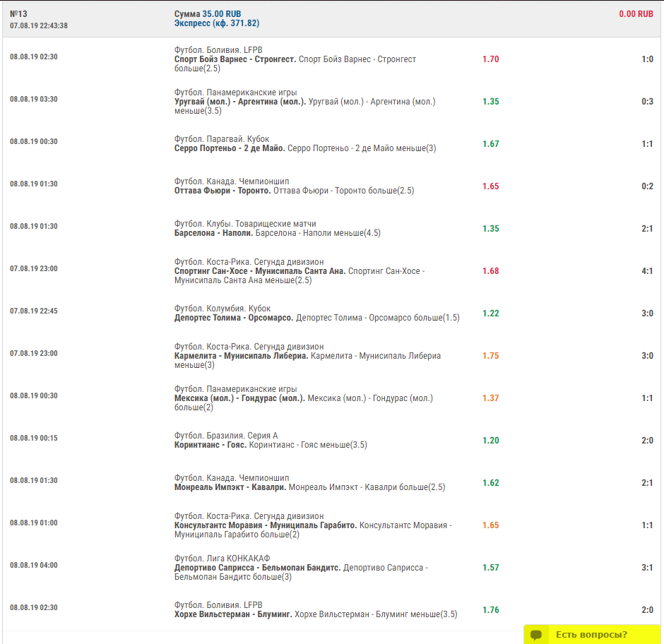The width and height of the screenshot is (664, 644).
Task: Click 'Оттава Фьюри - Торонто.' match title
Action: point(223,191)
